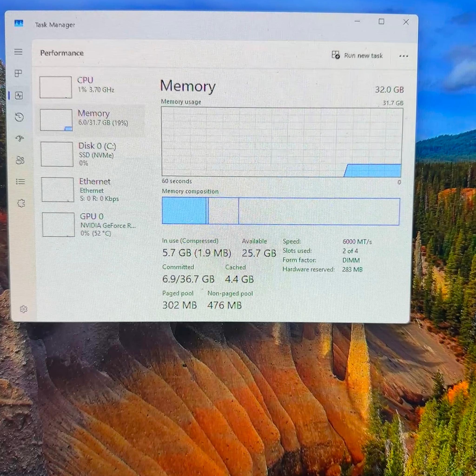Image resolution: width=476 pixels, height=476 pixels.
Task: Click Run new task button label
Action: 363,56
